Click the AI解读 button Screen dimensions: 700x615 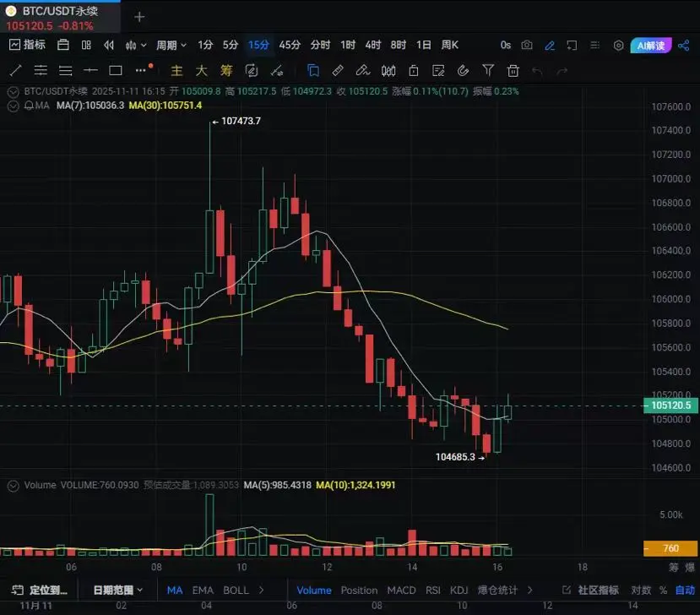tap(651, 46)
